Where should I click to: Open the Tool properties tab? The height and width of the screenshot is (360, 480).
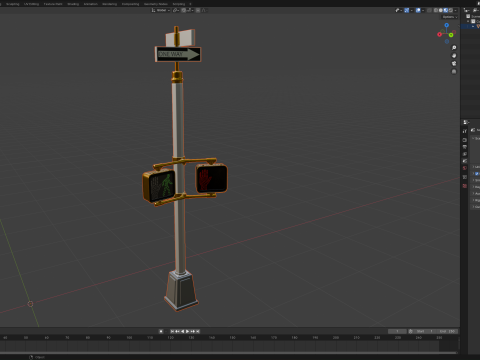465,131
